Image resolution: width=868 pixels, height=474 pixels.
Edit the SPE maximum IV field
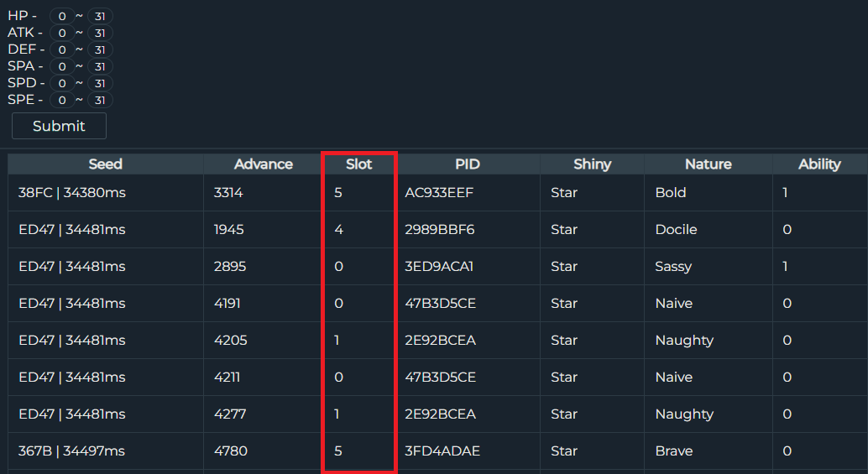click(100, 100)
